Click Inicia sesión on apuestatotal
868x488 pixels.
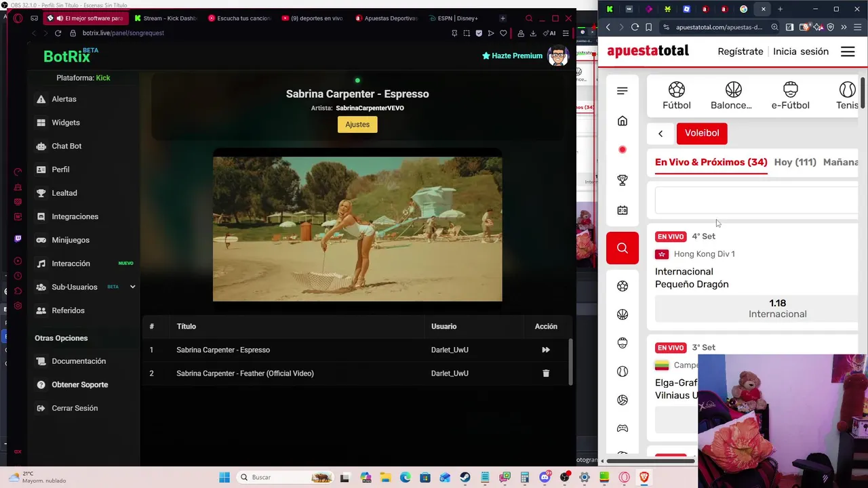[801, 52]
